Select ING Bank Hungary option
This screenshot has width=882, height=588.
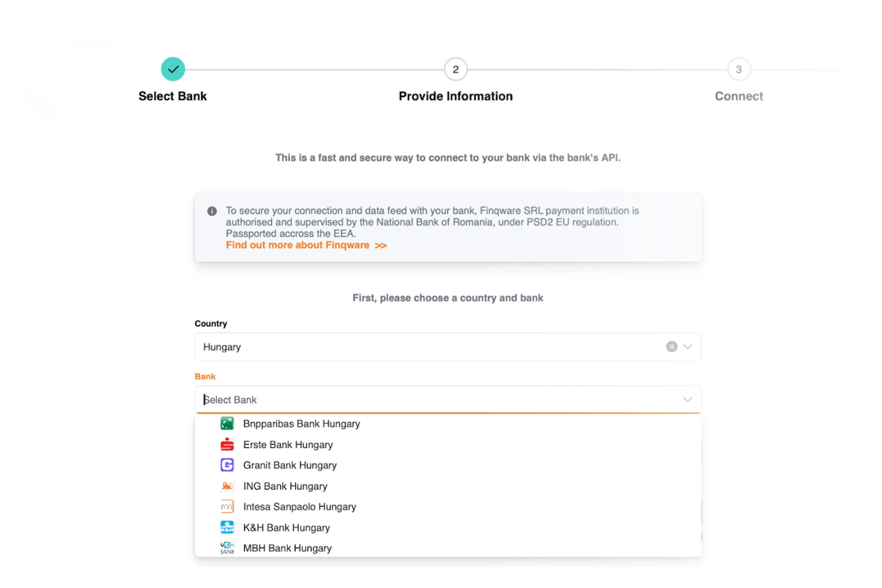448,486
